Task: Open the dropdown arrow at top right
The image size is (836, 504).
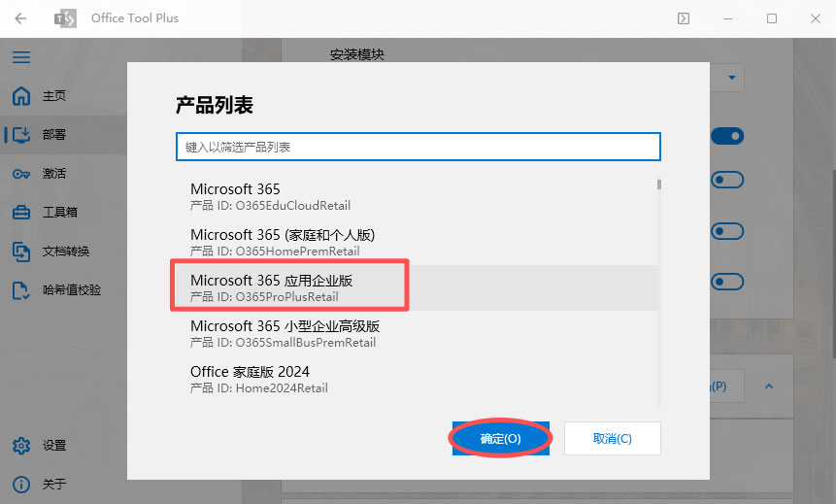Action: coord(732,78)
